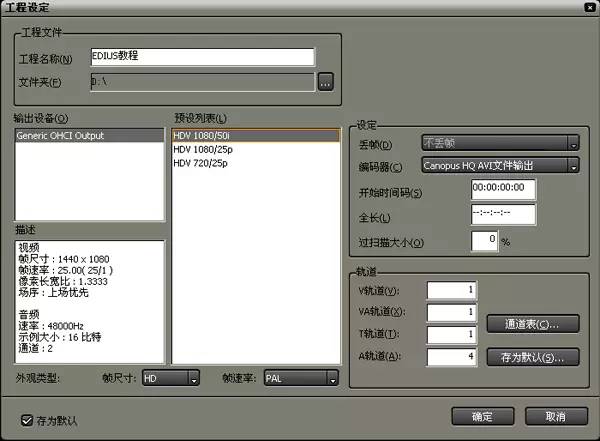Expand the 编码器 Canopus HQ AVI dropdown

tap(499, 166)
